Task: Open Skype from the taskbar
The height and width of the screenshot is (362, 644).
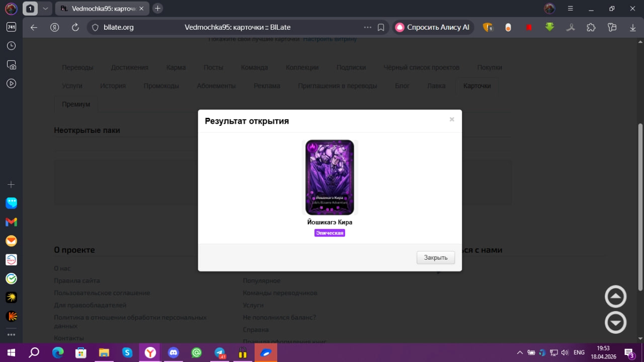Action: coord(127,352)
